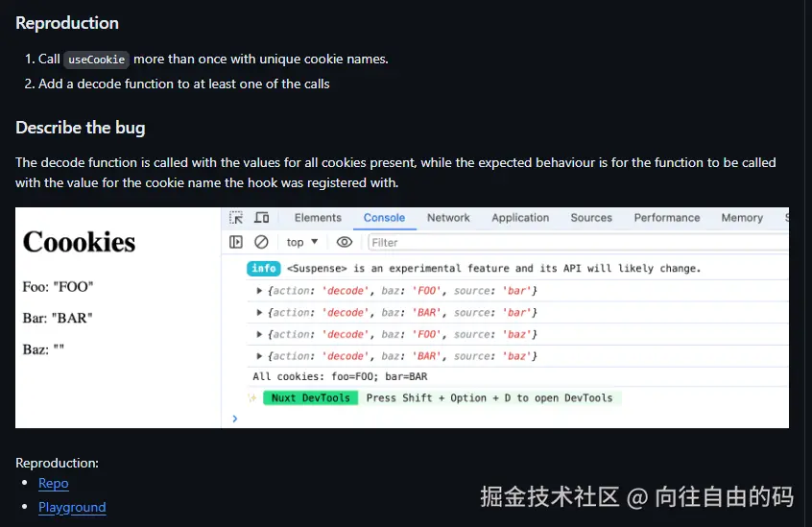The width and height of the screenshot is (812, 527).
Task: Click Press Shift + Option + D message
Action: coord(490,397)
